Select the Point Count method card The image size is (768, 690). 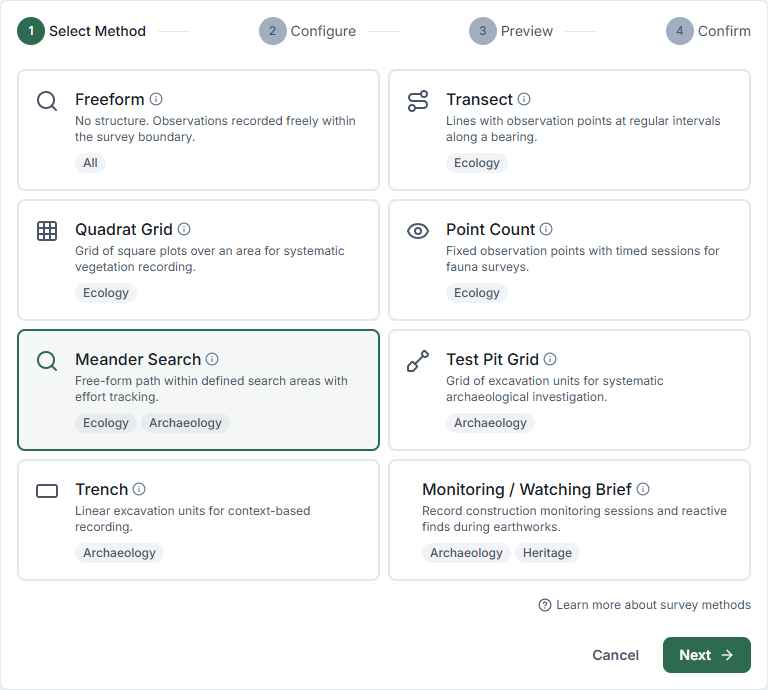[569, 260]
